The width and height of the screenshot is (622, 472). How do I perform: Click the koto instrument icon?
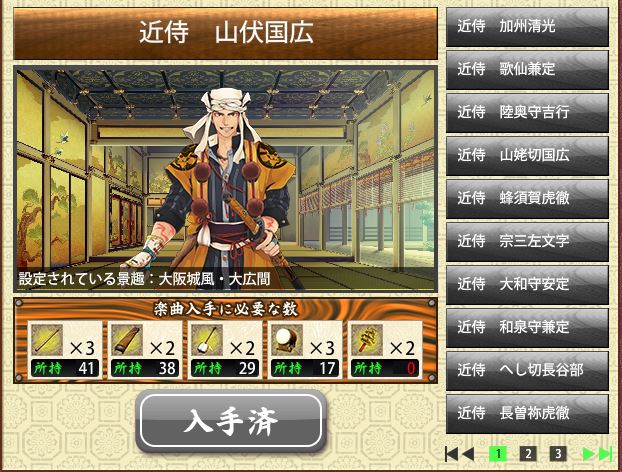[127, 340]
